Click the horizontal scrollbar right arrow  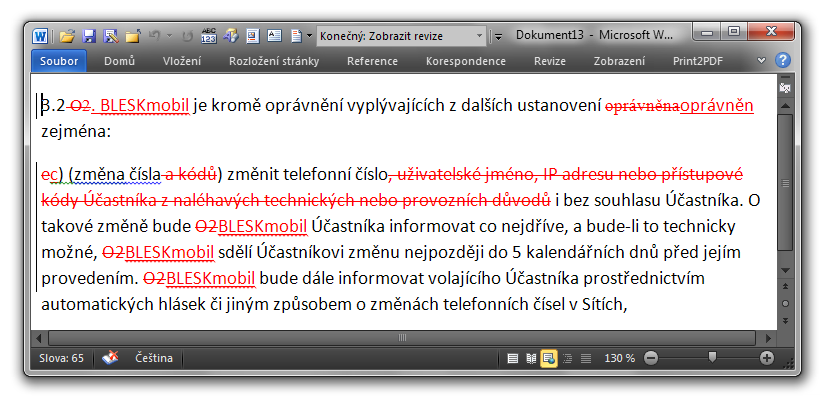click(769, 337)
